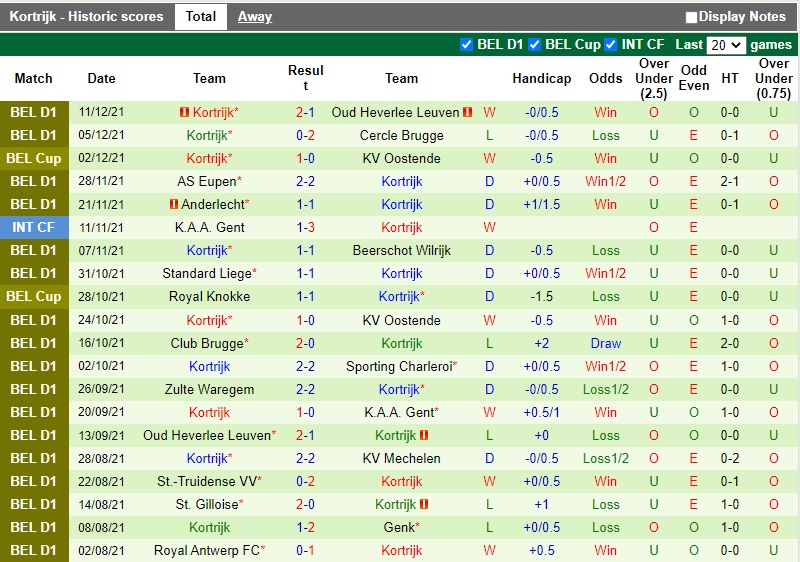This screenshot has width=800, height=562.
Task: Open the 2-1 result on 11/12/21
Action: click(x=305, y=112)
